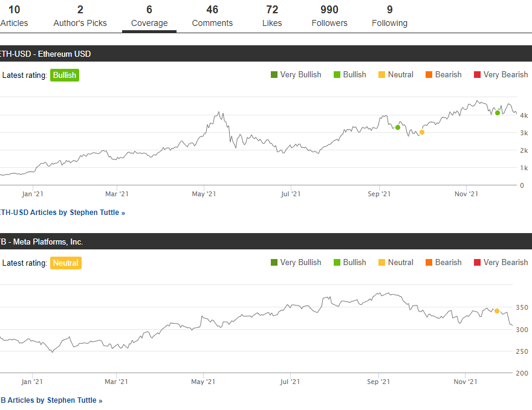Open the Articles tab
This screenshot has width=532, height=410.
click(x=14, y=16)
